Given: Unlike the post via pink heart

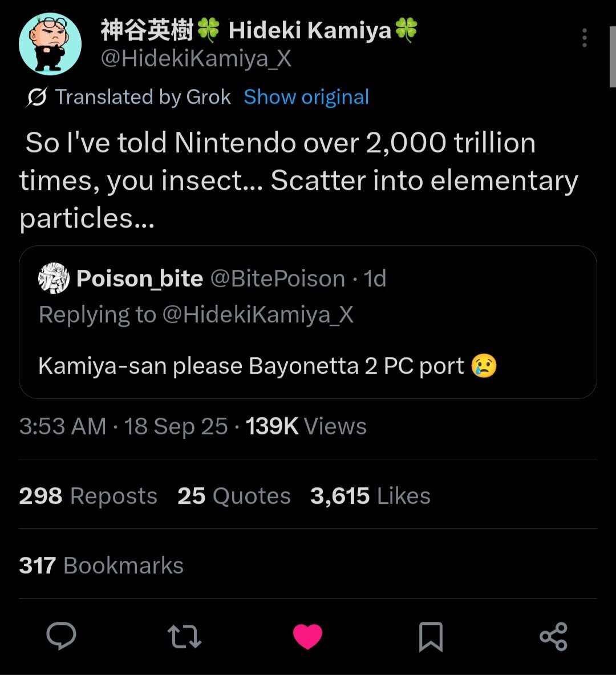Looking at the screenshot, I should (x=308, y=637).
